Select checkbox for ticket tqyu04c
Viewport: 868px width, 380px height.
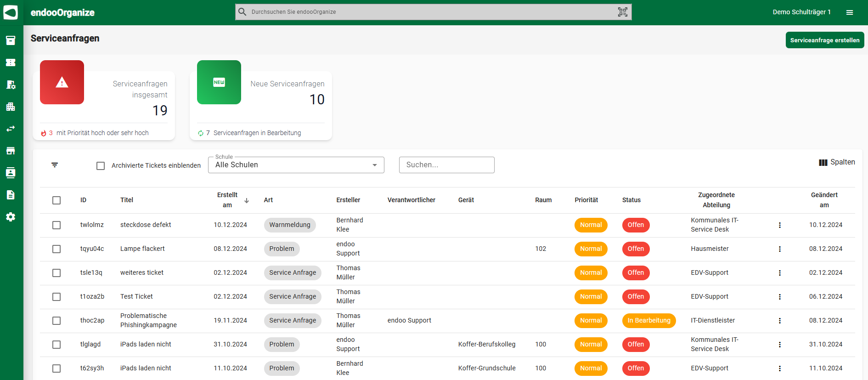tap(56, 249)
